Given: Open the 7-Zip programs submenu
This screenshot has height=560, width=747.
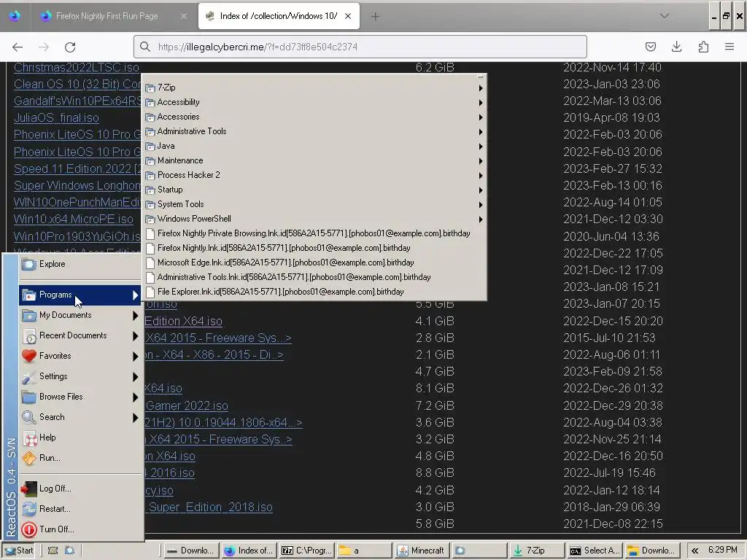Looking at the screenshot, I should click(x=314, y=87).
